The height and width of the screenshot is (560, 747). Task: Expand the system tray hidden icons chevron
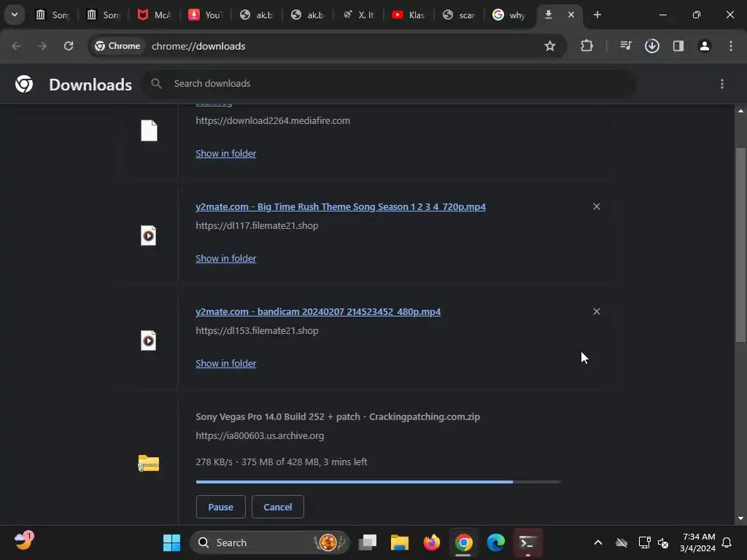pos(598,542)
